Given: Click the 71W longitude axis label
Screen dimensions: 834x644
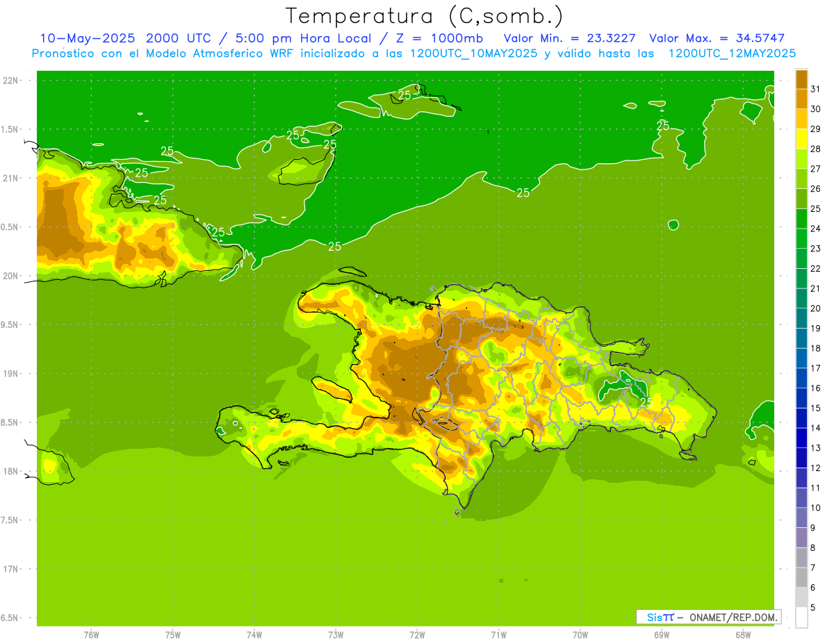Looking at the screenshot, I should pyautogui.click(x=498, y=635).
